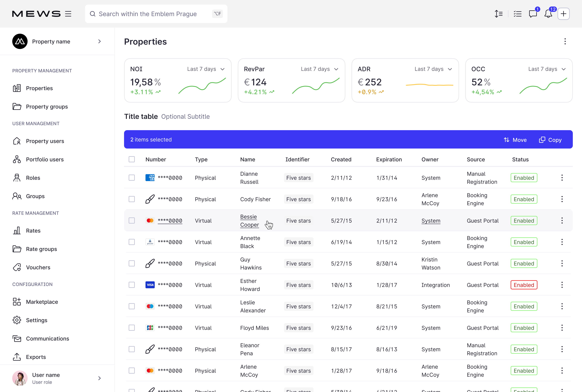Screen dimensions: 582x392
Task: Open the hamburger menu next to MEWS logo
Action: coord(68,14)
